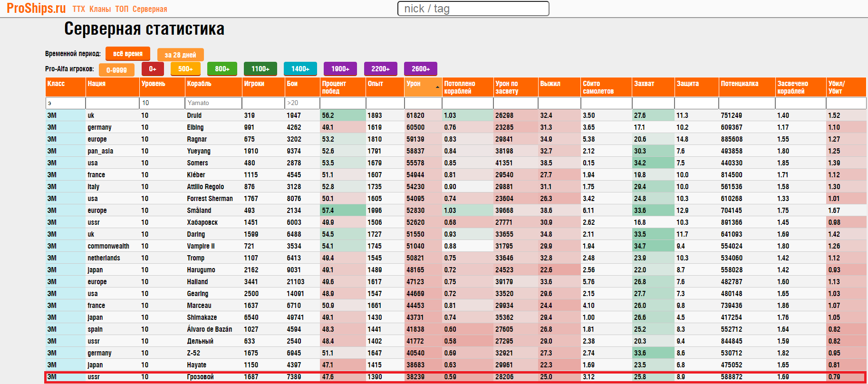Sort table by Сбито самолетов column
Image resolution: width=868 pixels, height=384 pixels.
pyautogui.click(x=606, y=87)
